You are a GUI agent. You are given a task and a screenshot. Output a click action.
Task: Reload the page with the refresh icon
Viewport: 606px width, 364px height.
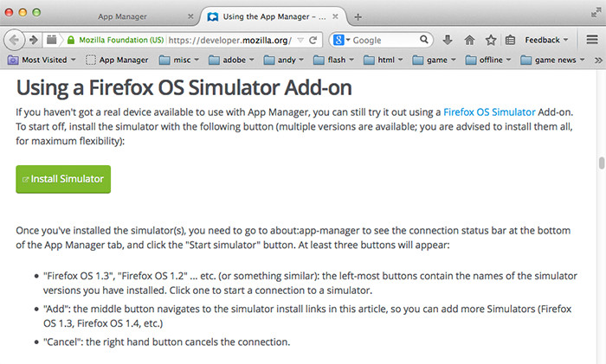(x=313, y=40)
